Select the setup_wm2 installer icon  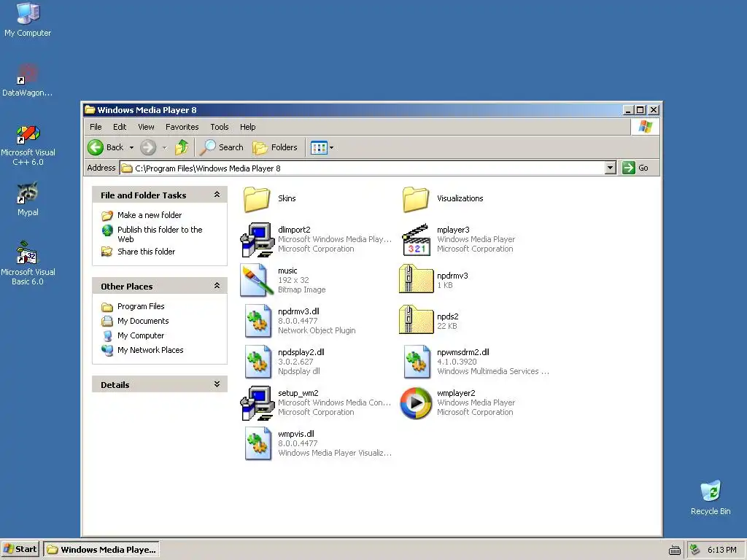point(258,402)
